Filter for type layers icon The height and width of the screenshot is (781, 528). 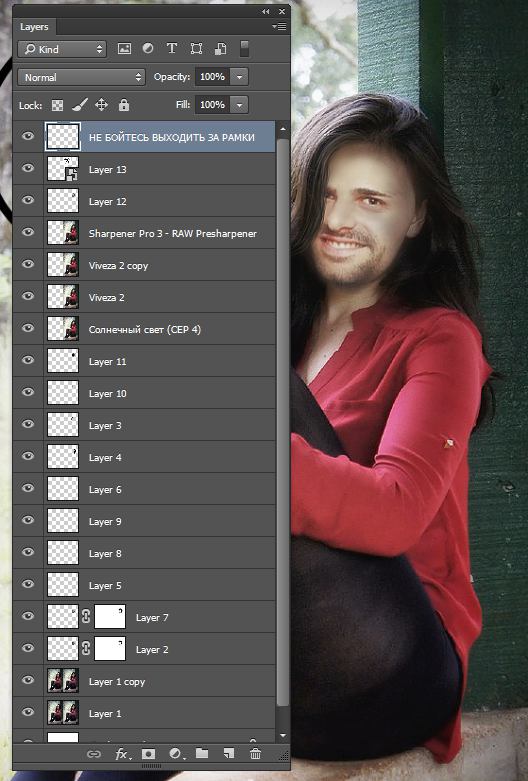pyautogui.click(x=172, y=48)
